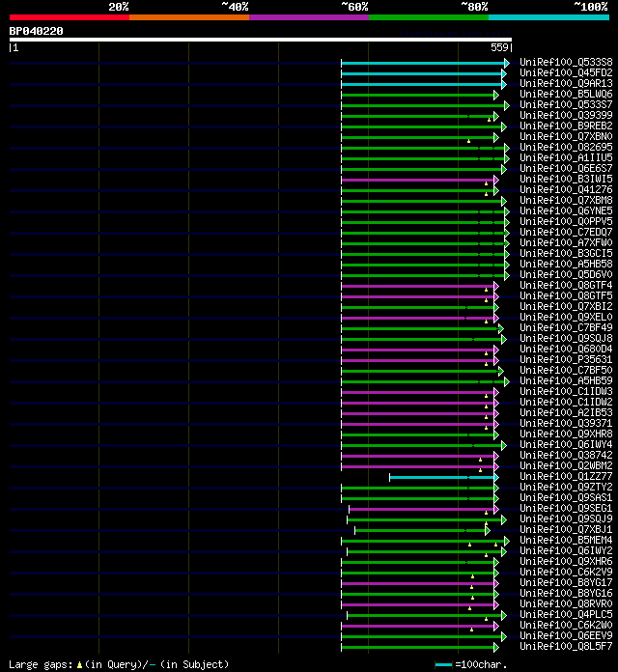The width and height of the screenshot is (618, 672).
Task: Select the UniRef100_Q8L5F7 label
Action: click(x=566, y=647)
